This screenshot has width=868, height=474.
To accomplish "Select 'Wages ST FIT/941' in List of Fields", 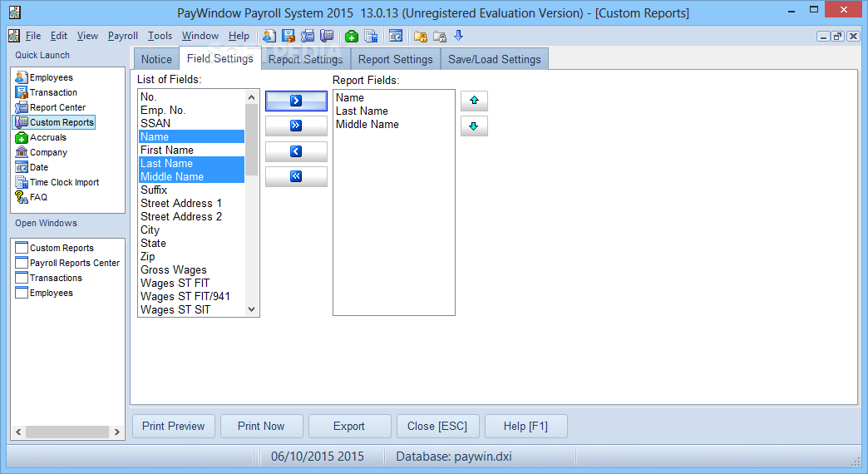I will coord(191,296).
